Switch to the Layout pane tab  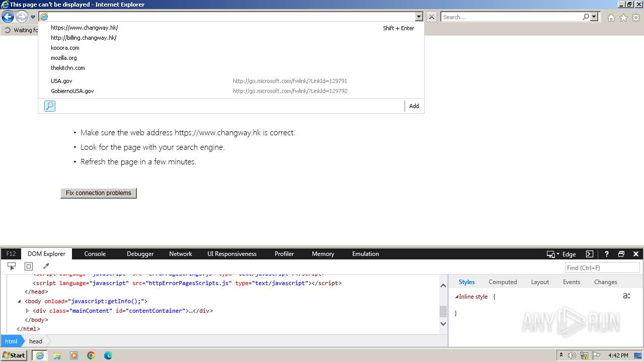(540, 282)
